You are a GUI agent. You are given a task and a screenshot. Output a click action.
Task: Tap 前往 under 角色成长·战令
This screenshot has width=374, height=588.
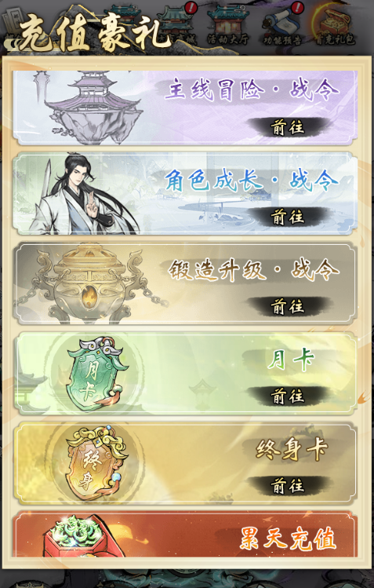pyautogui.click(x=288, y=217)
